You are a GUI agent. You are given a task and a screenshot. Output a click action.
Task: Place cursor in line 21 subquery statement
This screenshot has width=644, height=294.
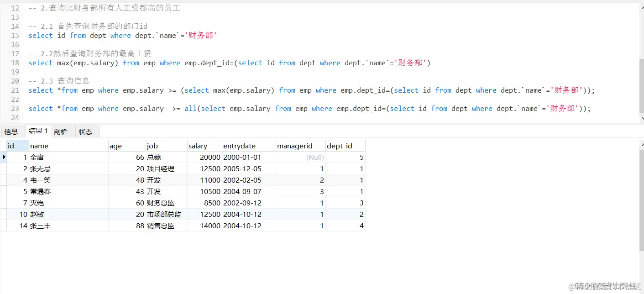[x=312, y=90]
